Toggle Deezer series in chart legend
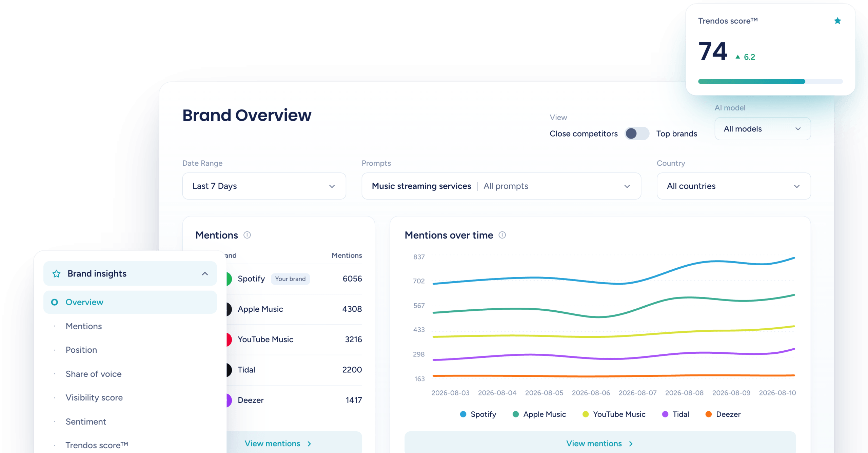The image size is (868, 453). 723,414
